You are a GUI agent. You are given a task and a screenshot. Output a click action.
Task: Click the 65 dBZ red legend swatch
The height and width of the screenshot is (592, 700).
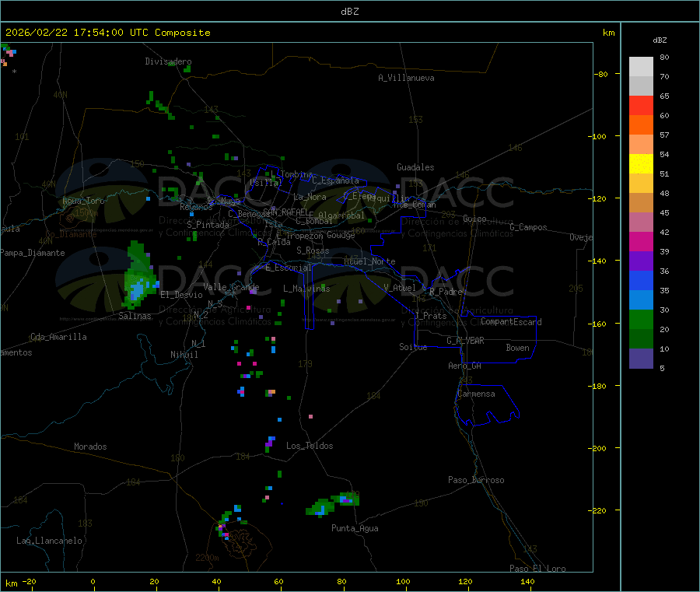641,105
